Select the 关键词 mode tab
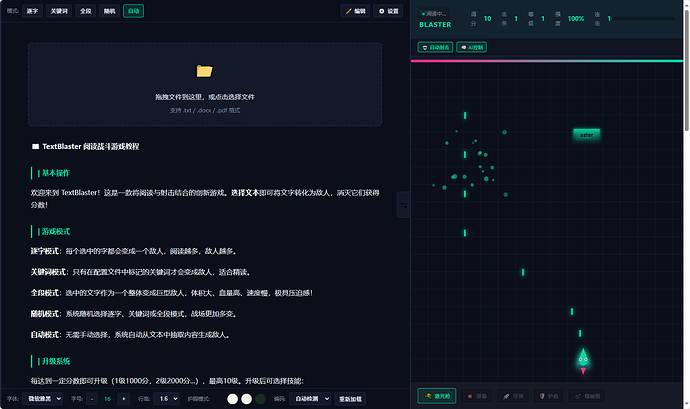Screen dimensions: 690x409 click(59, 11)
